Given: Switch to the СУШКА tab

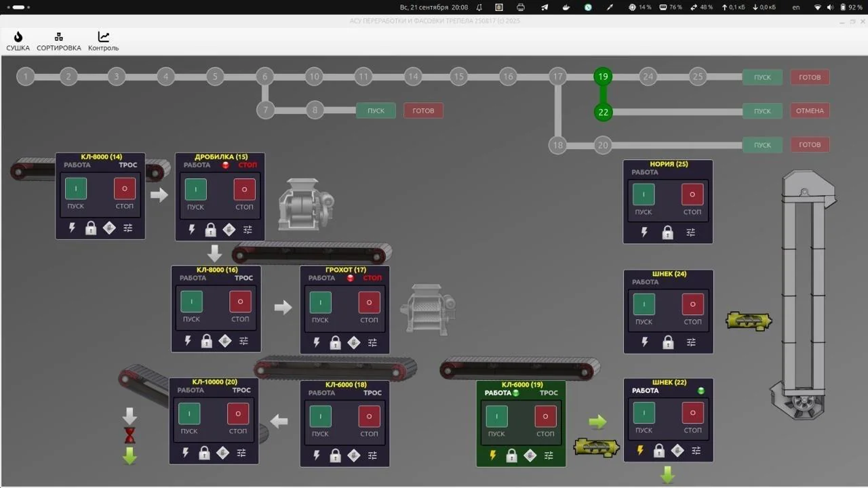Looking at the screenshot, I should point(18,41).
